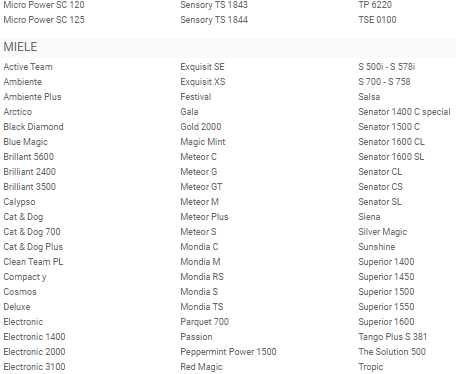
Task: Select Tango Plus S 381
Action: coord(393,337)
